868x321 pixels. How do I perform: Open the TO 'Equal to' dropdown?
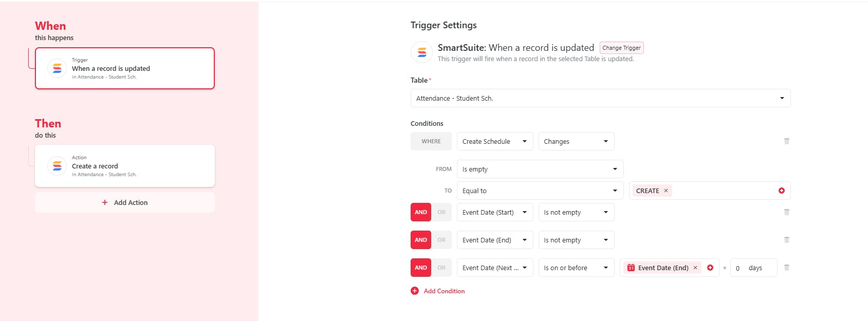pyautogui.click(x=540, y=191)
